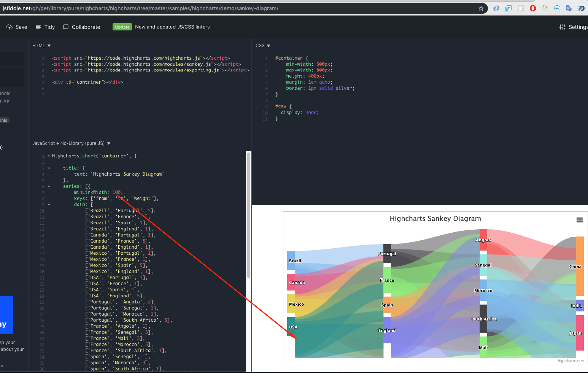Click the AdBlock stop-sign extension icon

532,8
